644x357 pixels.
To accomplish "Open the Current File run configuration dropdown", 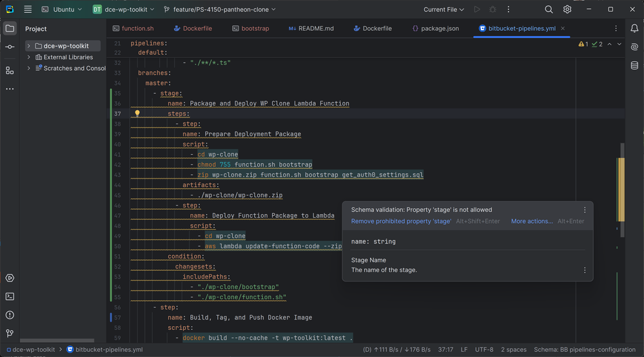I will pos(444,10).
